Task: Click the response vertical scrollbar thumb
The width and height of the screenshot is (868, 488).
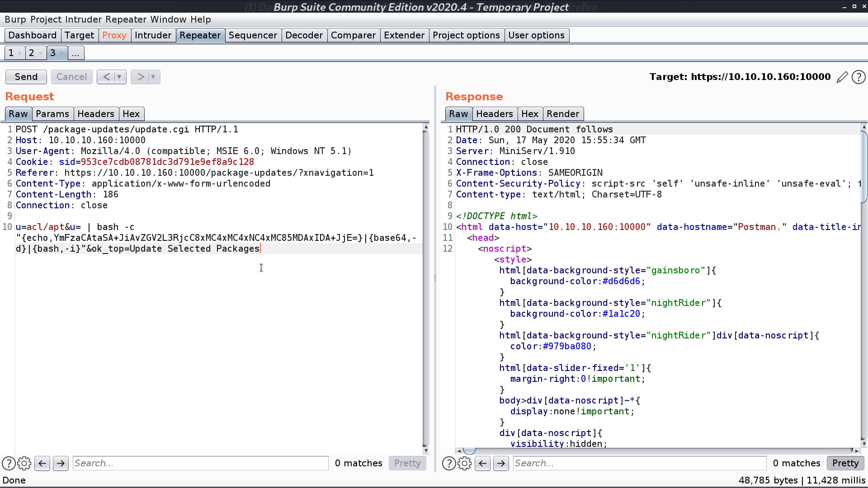Action: [x=864, y=167]
